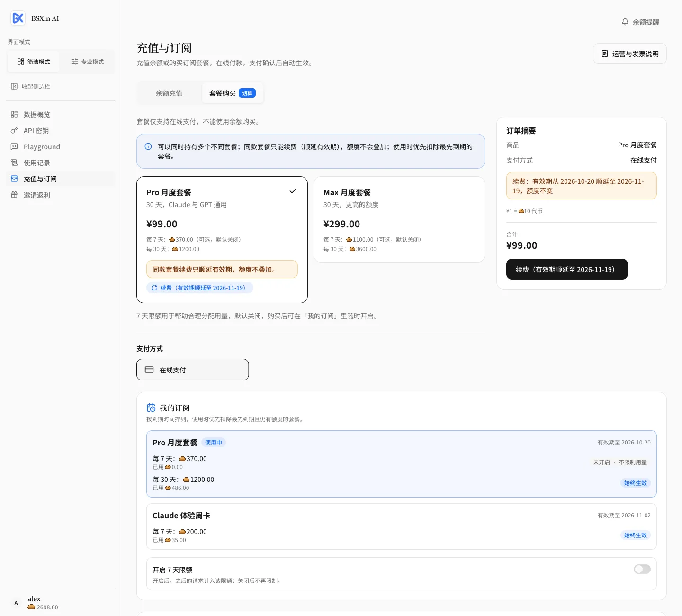Switch to 简洁模式 interface mode
Viewport: 682px width, 616px height.
pos(34,62)
